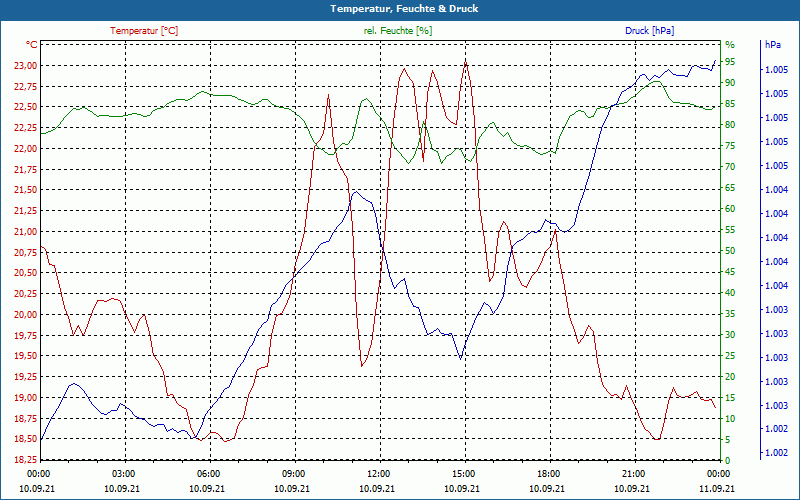Click the green "85" humidity axis value
This screenshot has width=800, height=500.
coord(730,104)
